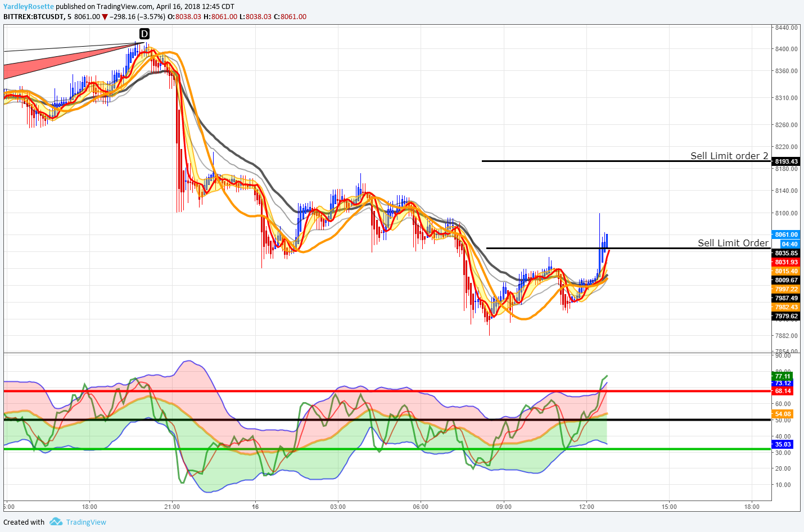The image size is (804, 532).
Task: Click the TradingView cloud logo icon
Action: click(x=56, y=522)
